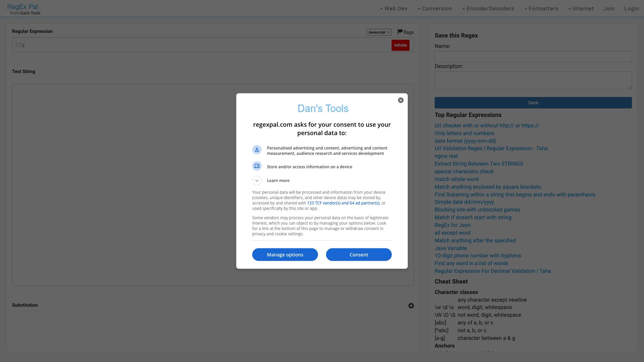Screen dimensions: 644x362
Task: Click the Manage options button
Action: 285,255
